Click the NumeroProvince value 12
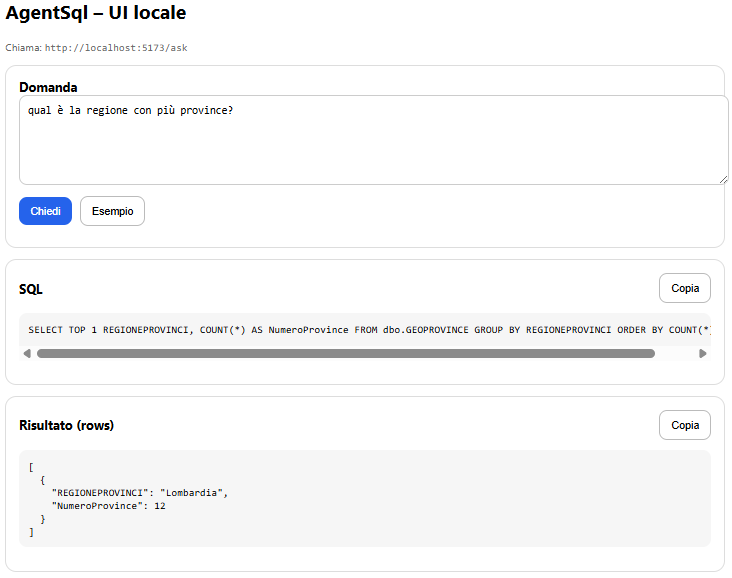 pos(160,506)
